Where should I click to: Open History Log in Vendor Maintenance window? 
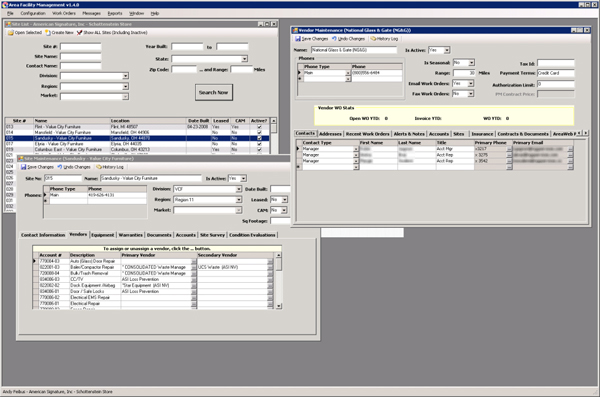pyautogui.click(x=384, y=39)
